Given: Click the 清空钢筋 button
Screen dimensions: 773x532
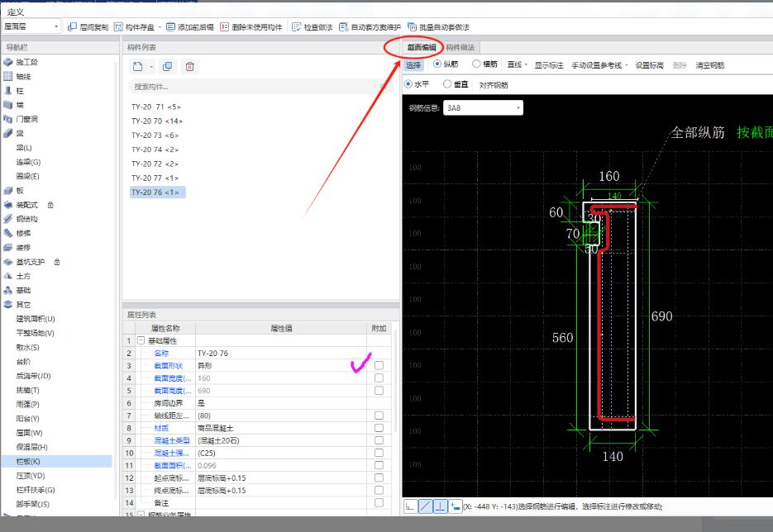Looking at the screenshot, I should point(710,65).
